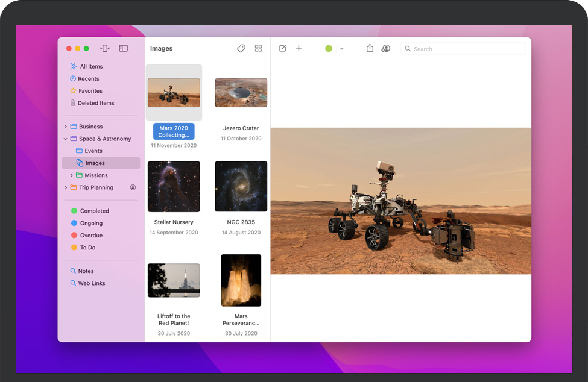Select Favorites in the sidebar
The width and height of the screenshot is (588, 382).
pos(90,91)
